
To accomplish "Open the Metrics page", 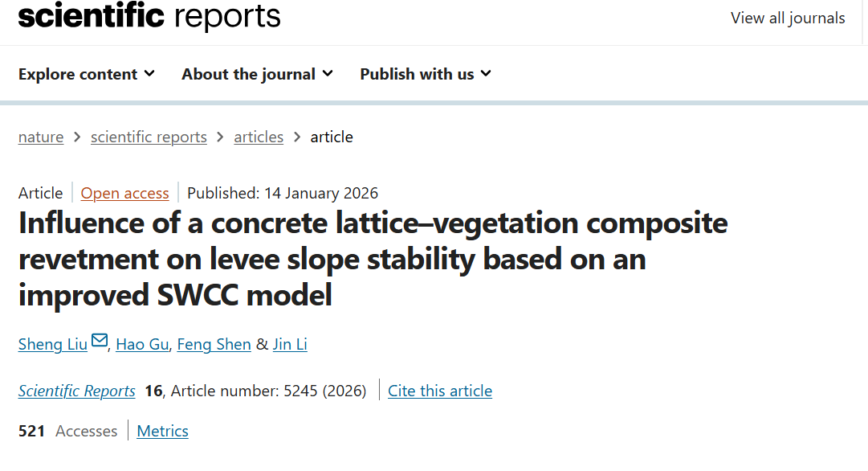I will pos(162,431).
